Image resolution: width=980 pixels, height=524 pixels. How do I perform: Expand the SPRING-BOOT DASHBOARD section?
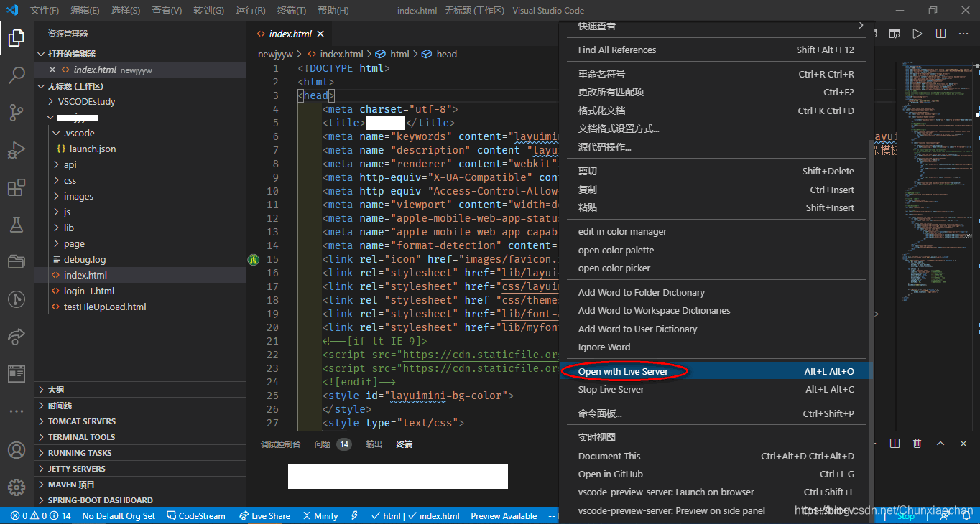[140, 500]
